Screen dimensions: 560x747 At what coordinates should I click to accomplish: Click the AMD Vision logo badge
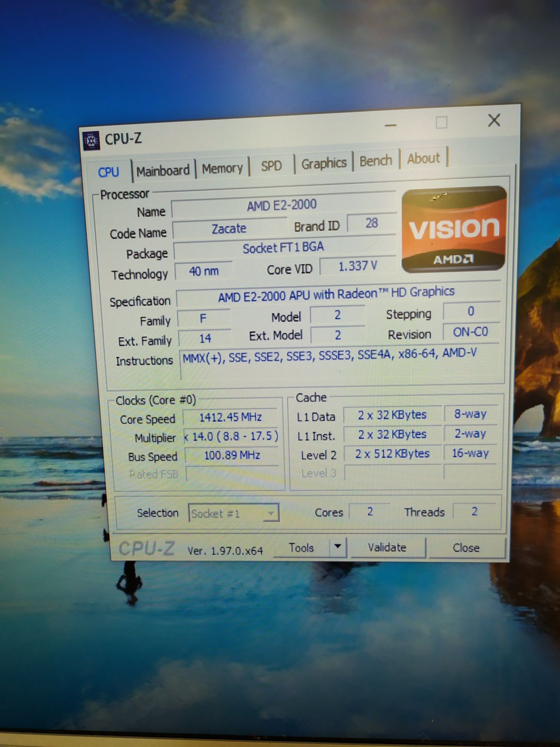454,229
